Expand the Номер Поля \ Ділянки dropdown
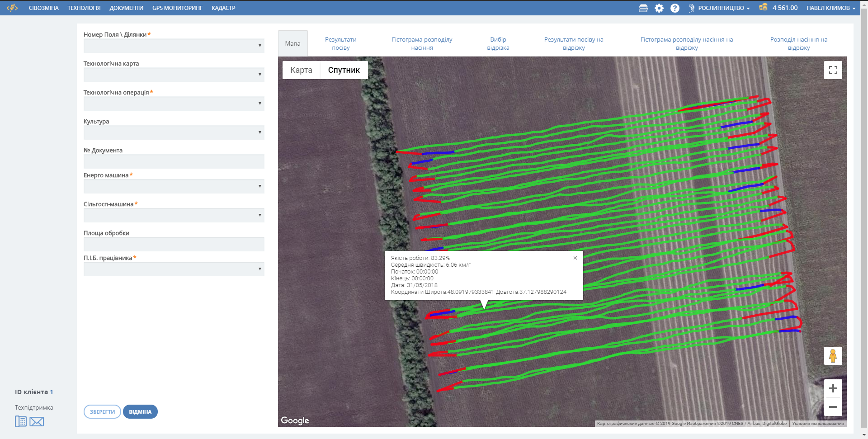868x439 pixels. click(x=174, y=46)
